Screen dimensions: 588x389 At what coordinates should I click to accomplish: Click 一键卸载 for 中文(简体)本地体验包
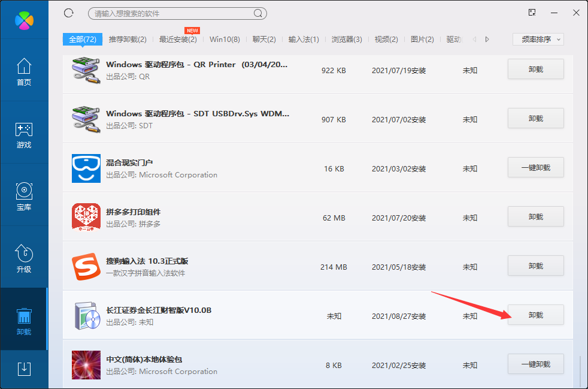[536, 364]
